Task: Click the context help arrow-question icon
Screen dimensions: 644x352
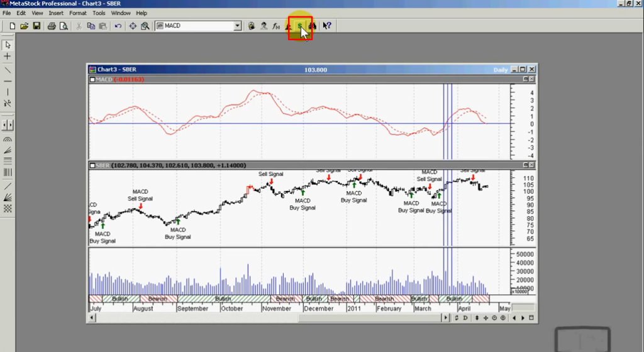Action: pyautogui.click(x=326, y=26)
